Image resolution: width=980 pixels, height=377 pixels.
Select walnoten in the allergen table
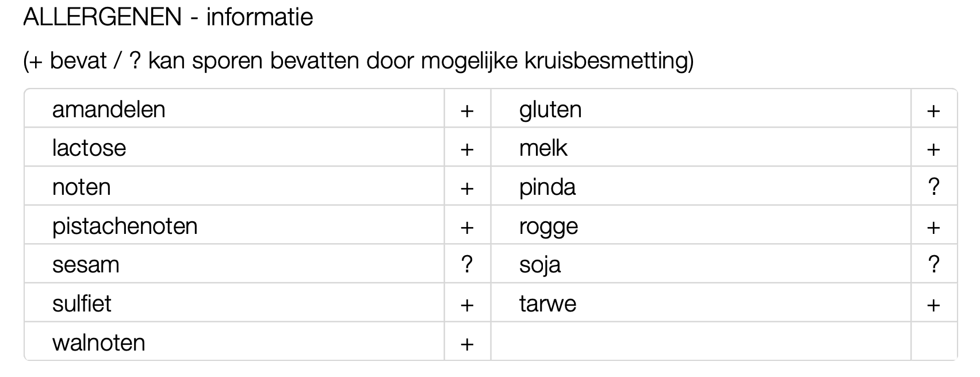[x=98, y=343]
